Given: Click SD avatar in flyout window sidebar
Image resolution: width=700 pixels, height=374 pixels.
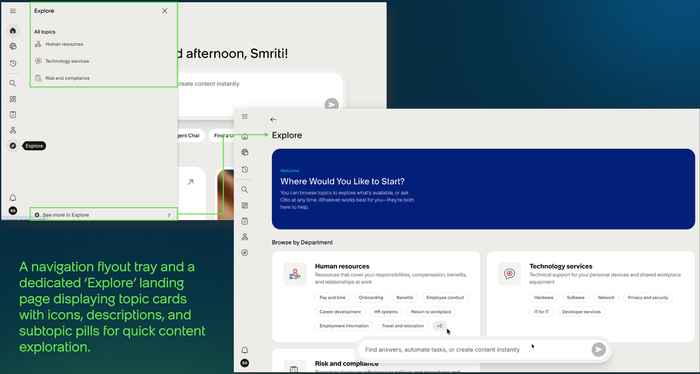Looking at the screenshot, I should pos(13,211).
